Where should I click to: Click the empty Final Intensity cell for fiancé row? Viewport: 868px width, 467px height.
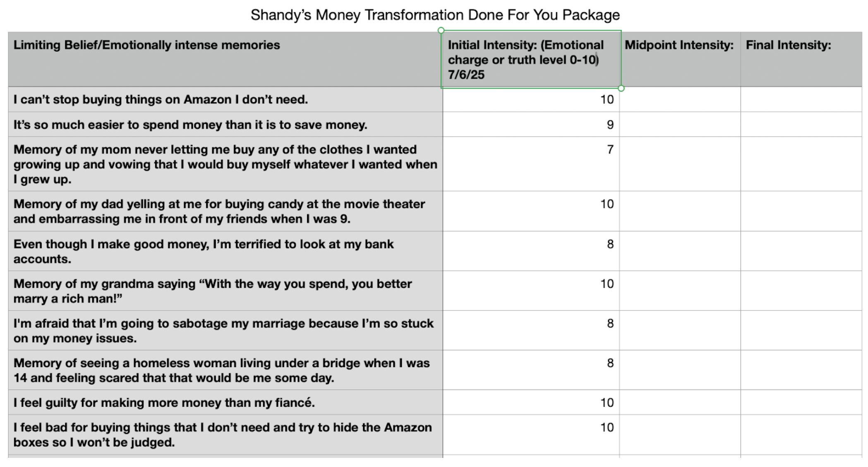[801, 402]
